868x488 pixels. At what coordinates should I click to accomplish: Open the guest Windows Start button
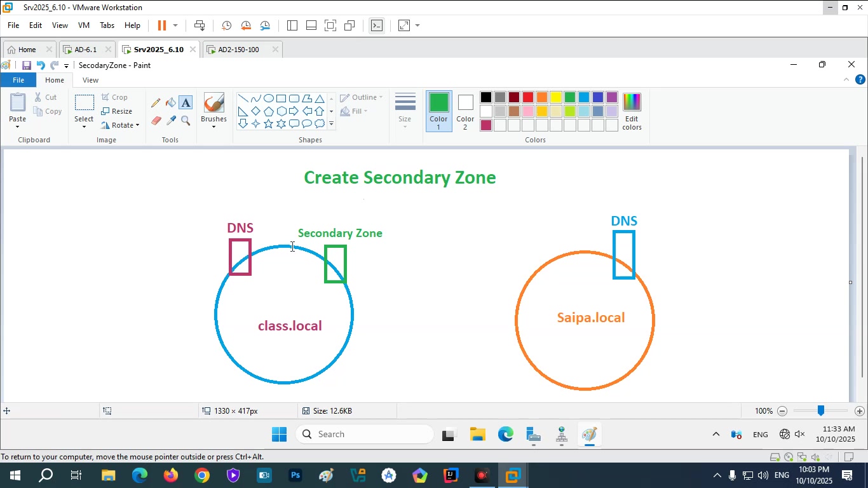(280, 435)
